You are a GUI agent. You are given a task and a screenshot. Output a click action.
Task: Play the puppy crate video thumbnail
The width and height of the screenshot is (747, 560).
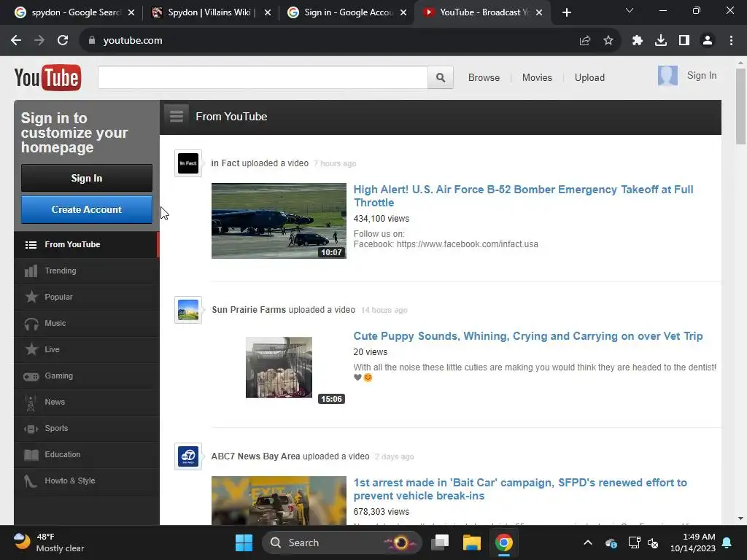coord(279,367)
